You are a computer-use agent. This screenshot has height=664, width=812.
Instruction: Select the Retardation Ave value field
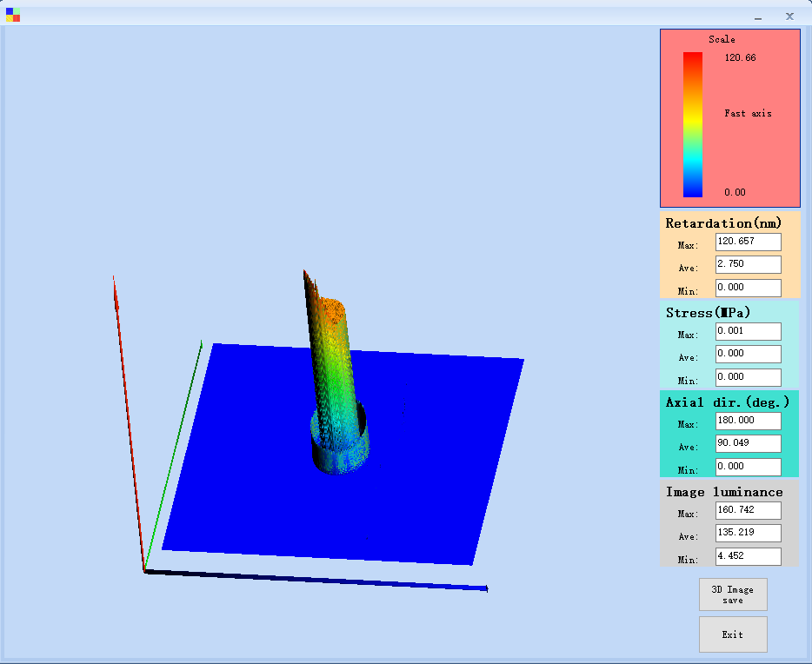click(748, 264)
